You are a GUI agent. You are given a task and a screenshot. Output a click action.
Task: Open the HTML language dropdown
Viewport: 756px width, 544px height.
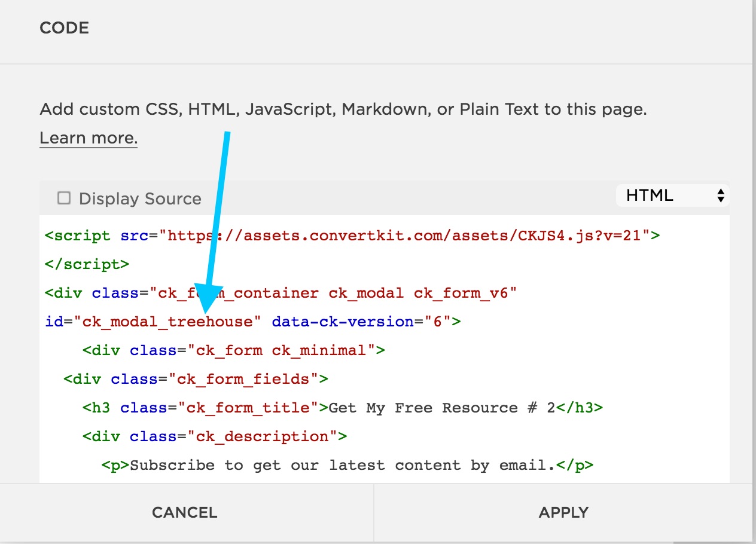672,195
